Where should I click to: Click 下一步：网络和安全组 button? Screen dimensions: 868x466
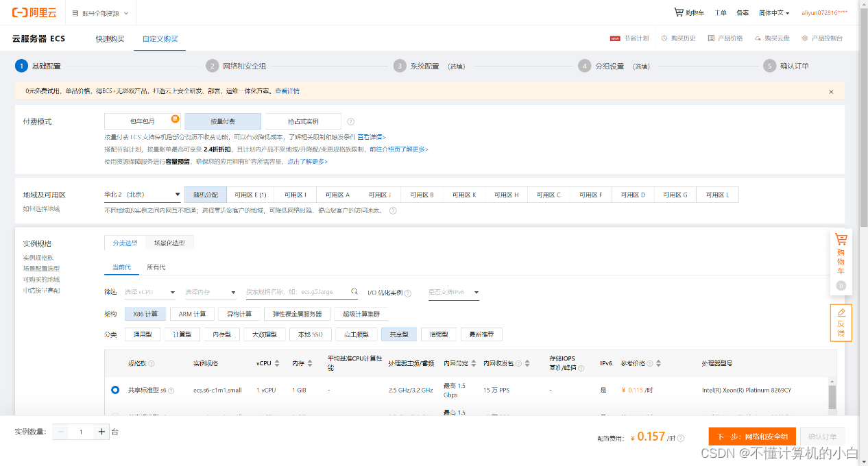tap(752, 437)
